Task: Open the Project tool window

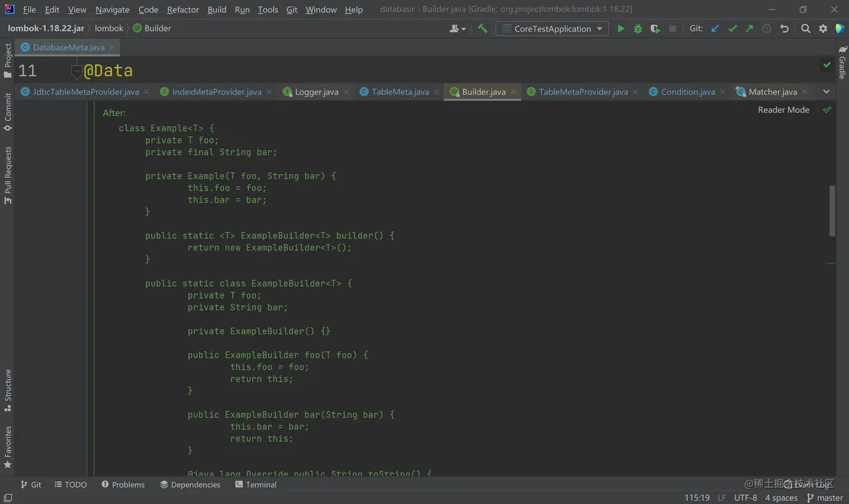Action: click(x=7, y=61)
